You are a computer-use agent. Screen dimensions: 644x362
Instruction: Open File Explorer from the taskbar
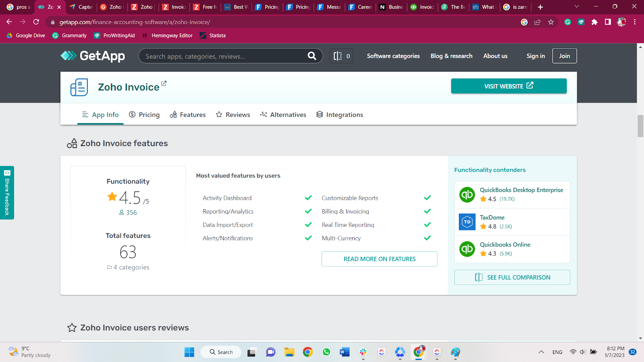(289, 352)
